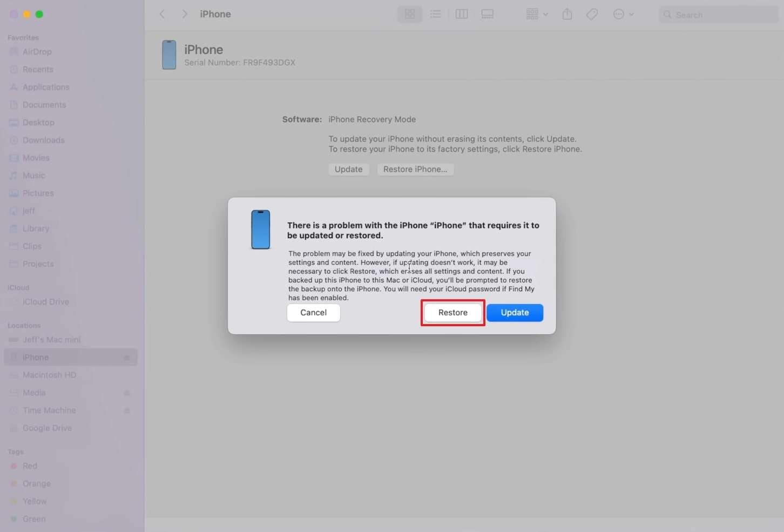784x532 pixels.
Task: Click the Tags section heading
Action: [x=16, y=452]
